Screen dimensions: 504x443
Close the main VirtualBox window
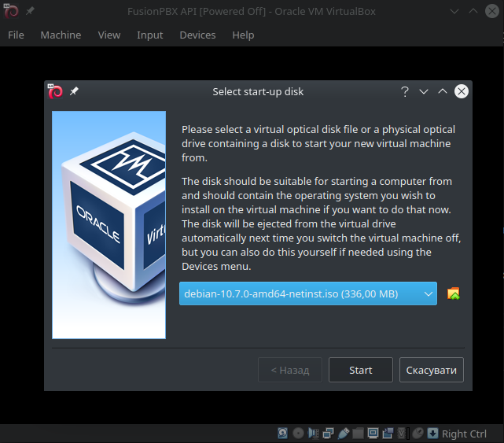(492, 12)
